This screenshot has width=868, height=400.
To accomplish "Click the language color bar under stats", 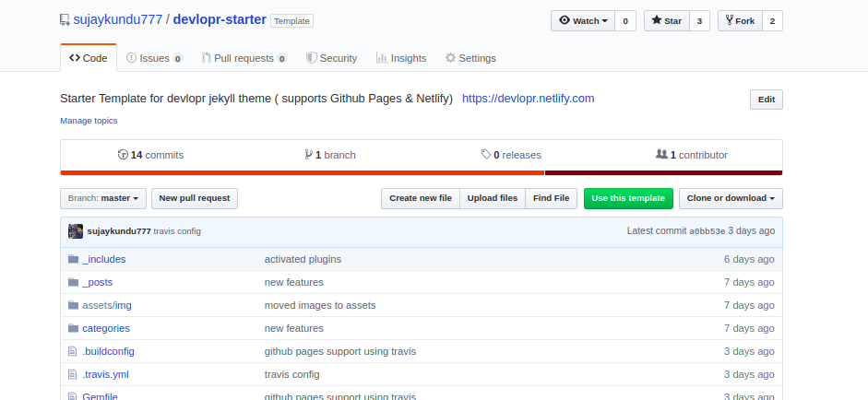I will pos(422,172).
